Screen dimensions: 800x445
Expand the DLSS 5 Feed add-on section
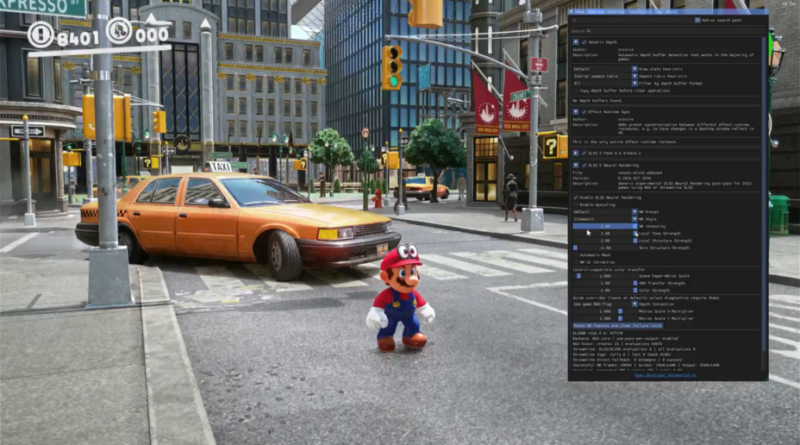(576, 153)
